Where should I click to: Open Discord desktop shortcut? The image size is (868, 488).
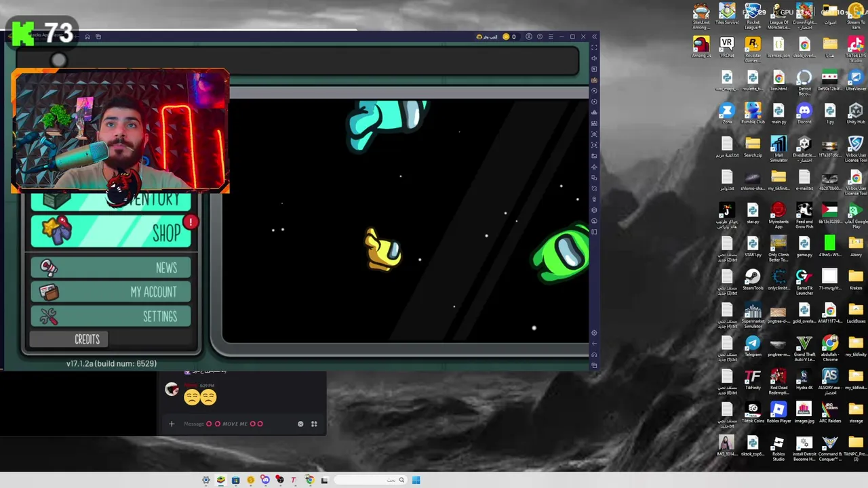click(804, 113)
